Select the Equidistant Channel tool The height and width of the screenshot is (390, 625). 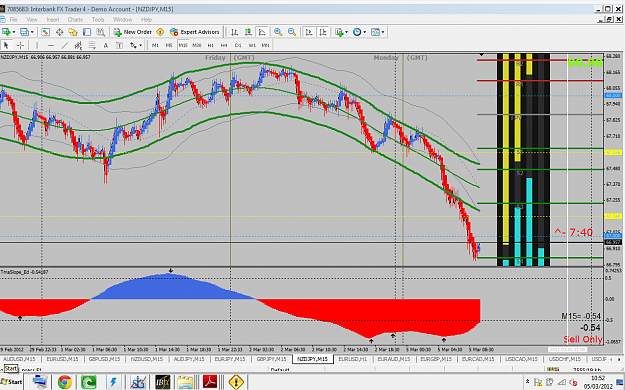click(78, 45)
